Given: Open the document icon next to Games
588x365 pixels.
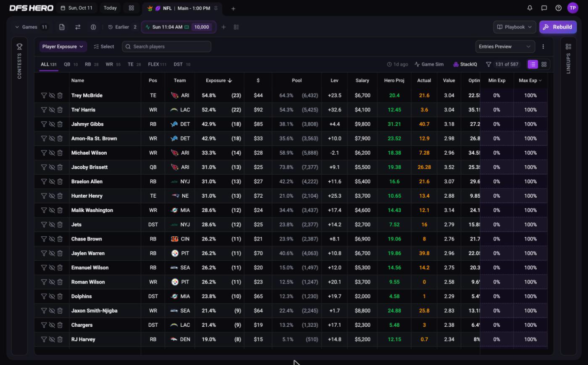Looking at the screenshot, I should click(62, 27).
